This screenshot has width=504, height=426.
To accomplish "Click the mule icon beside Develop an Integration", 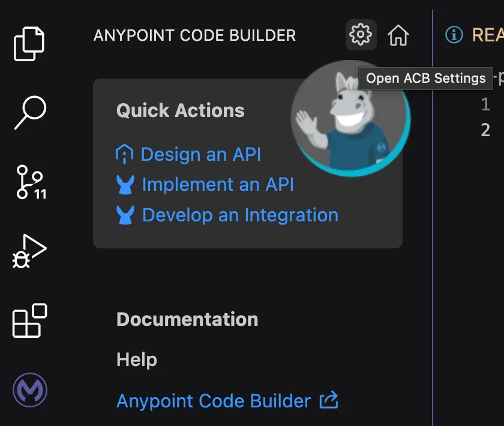I will (125, 215).
